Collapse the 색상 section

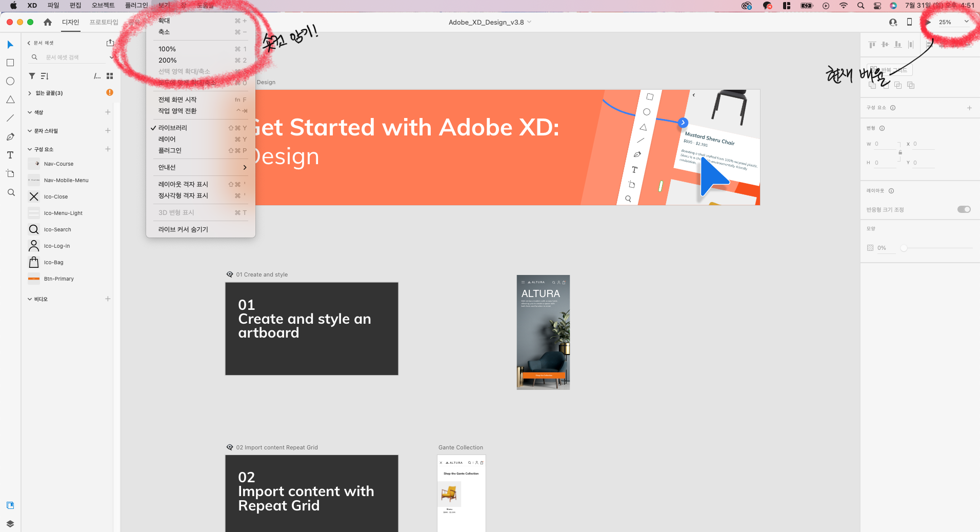tap(30, 112)
